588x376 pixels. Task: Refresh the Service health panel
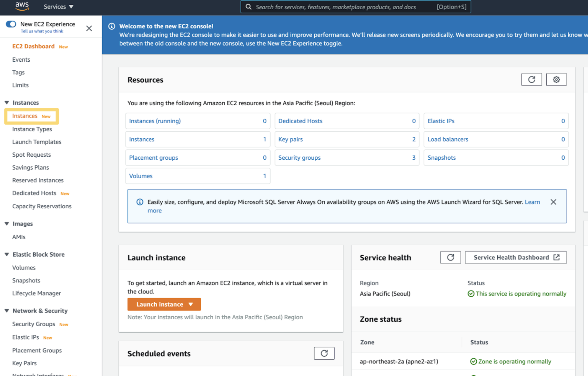[x=451, y=257]
